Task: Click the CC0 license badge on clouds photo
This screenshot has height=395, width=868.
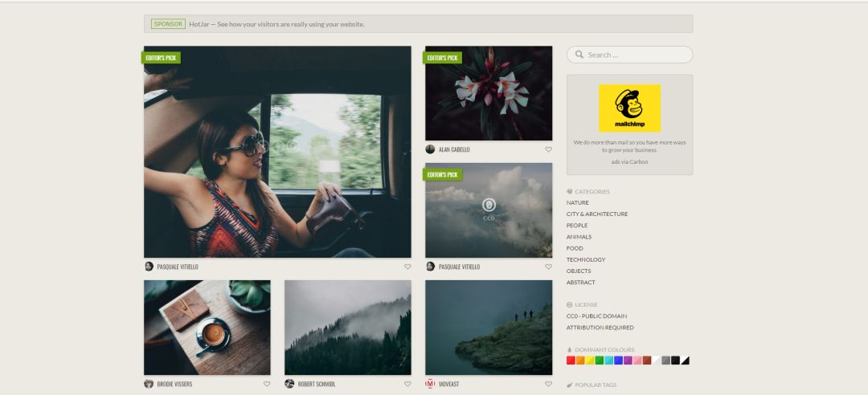Action: click(489, 208)
